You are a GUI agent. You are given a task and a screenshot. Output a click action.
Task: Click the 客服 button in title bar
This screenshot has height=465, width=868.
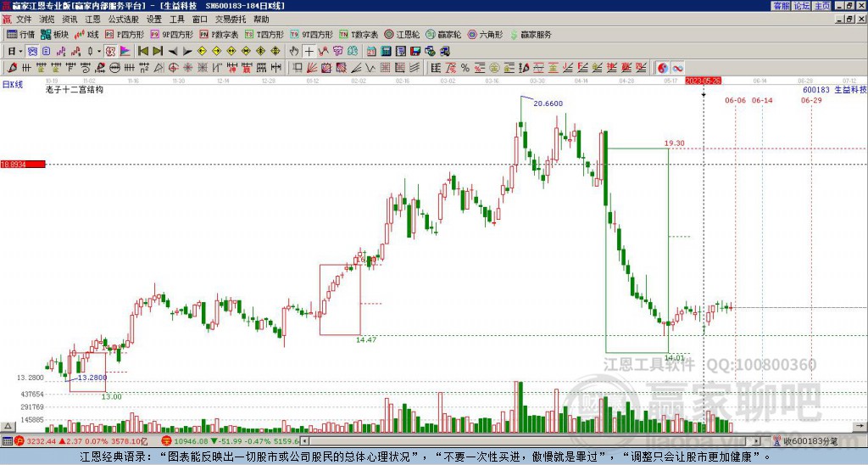coord(781,6)
